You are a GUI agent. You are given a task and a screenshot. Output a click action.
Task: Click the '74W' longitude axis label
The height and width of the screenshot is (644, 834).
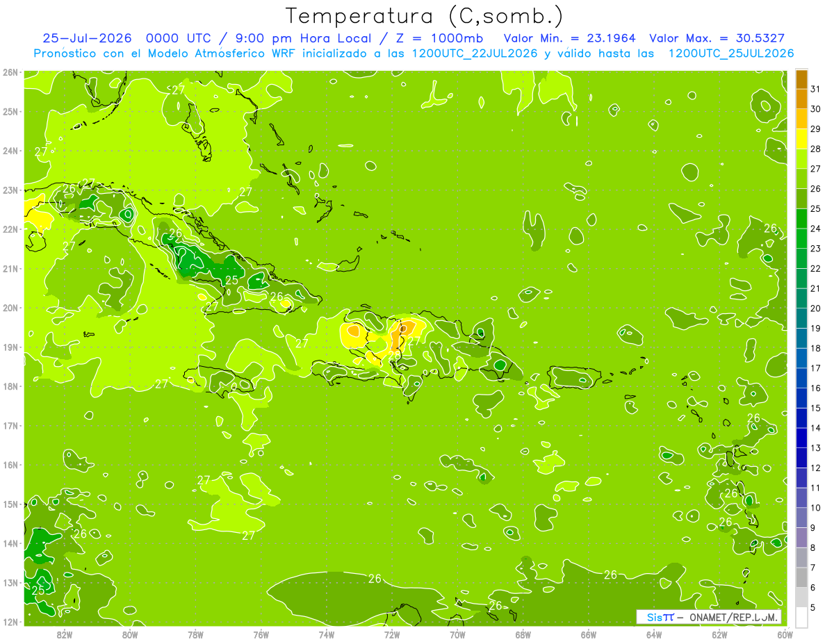[x=327, y=634]
